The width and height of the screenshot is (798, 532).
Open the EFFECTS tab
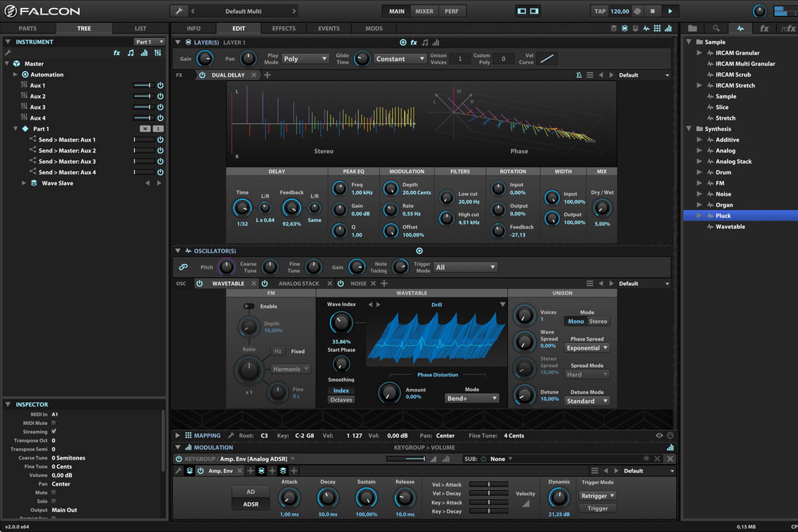[283, 29]
